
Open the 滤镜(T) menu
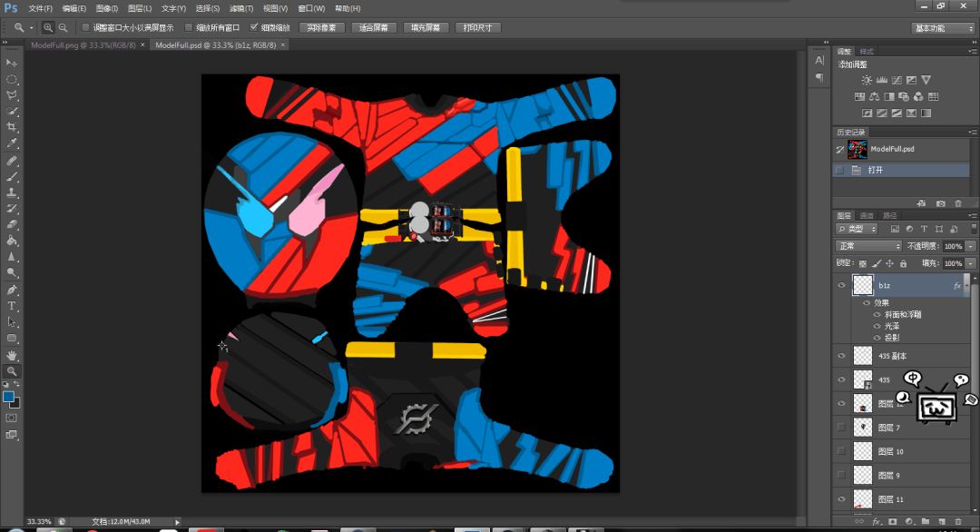[x=241, y=9]
